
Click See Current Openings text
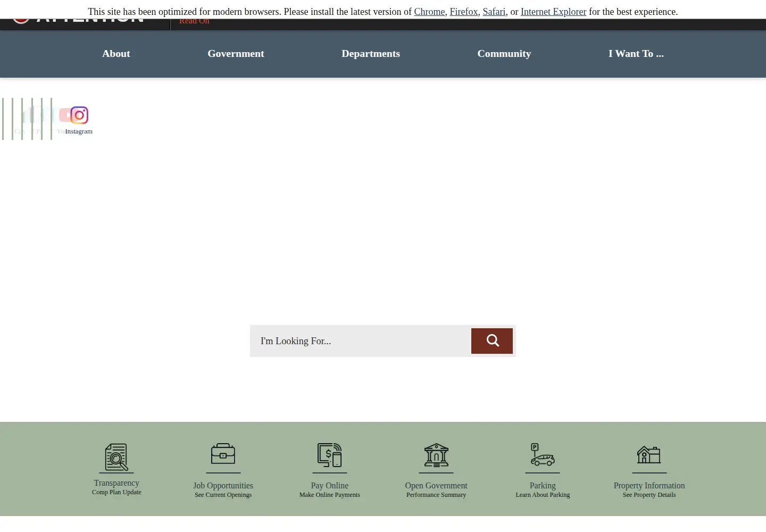[223, 495]
